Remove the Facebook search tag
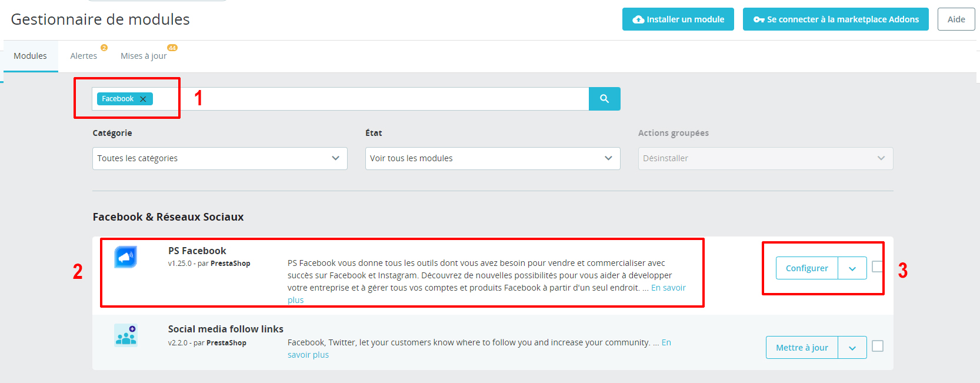Viewport: 980px width, 383px height. pyautogui.click(x=143, y=99)
